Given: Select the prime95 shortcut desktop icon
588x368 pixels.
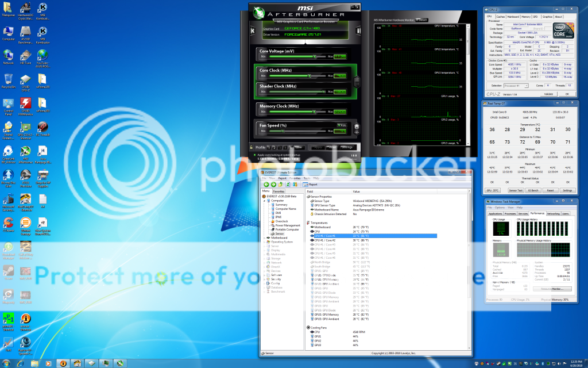Looking at the screenshot, I should [x=8, y=322].
